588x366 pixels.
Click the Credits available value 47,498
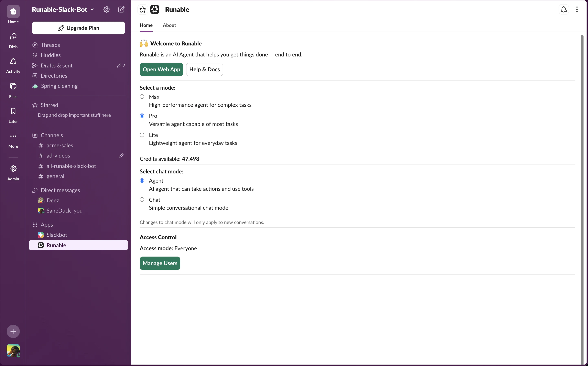[190, 159]
